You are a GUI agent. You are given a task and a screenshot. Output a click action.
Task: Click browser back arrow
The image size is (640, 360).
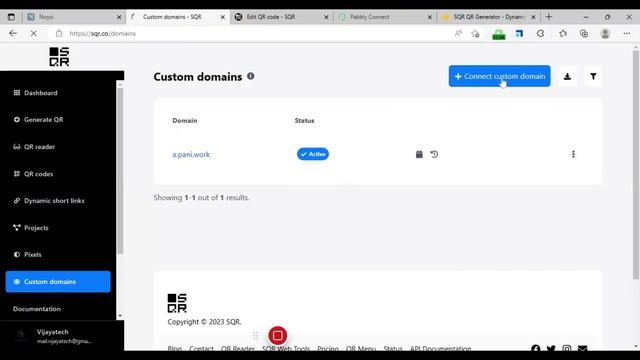[13, 33]
